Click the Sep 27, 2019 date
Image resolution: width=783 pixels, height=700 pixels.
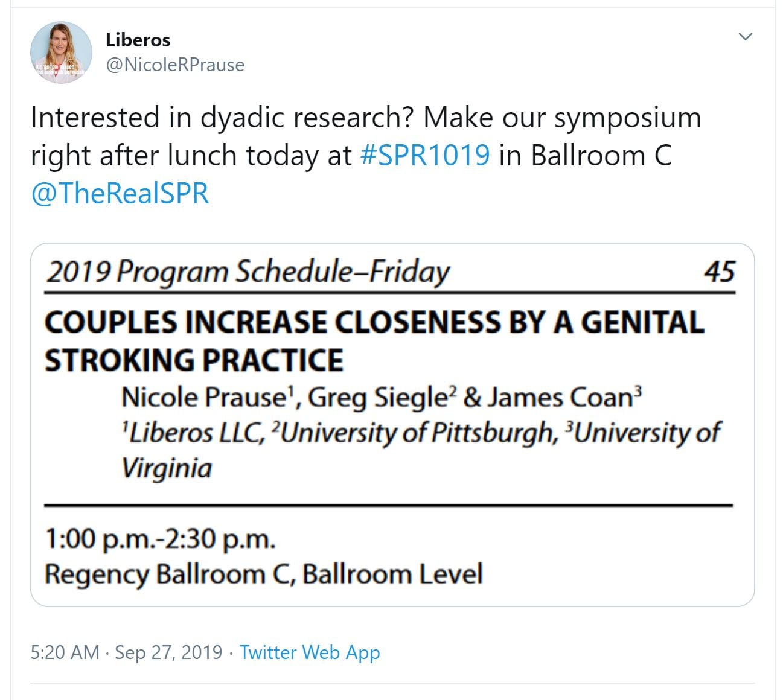[168, 652]
